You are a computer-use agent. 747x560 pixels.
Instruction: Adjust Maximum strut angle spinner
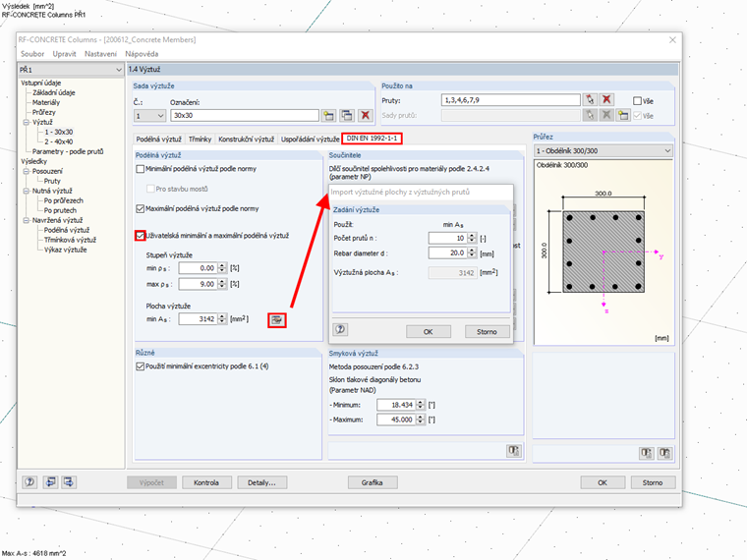pyautogui.click(x=421, y=420)
